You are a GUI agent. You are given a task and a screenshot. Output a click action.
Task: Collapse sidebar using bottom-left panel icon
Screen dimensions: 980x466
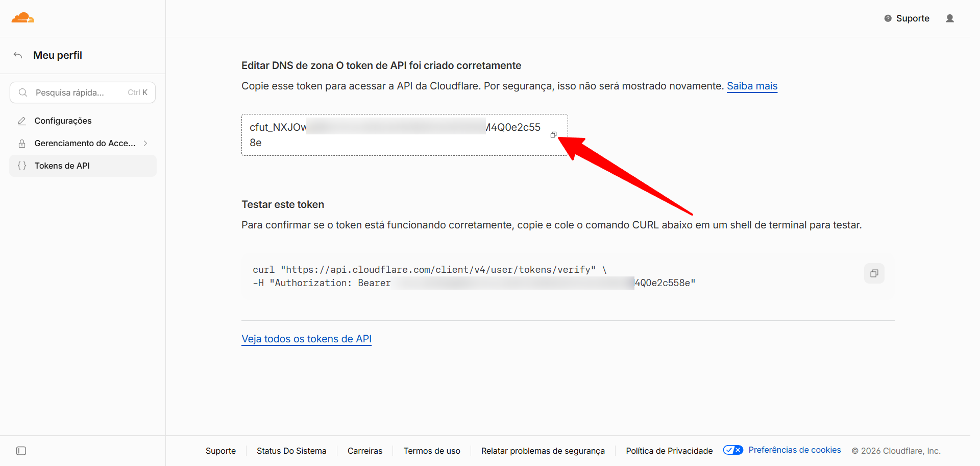click(x=21, y=451)
